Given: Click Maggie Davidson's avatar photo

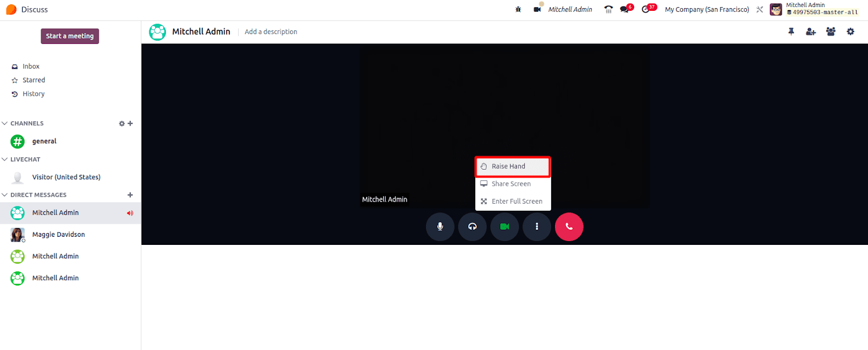Looking at the screenshot, I should point(17,235).
